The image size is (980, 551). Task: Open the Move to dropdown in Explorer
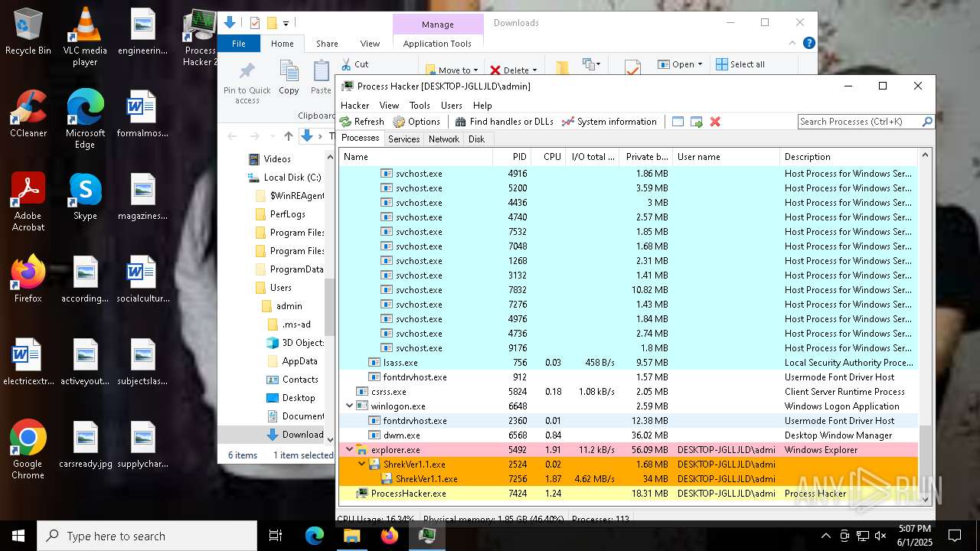point(452,70)
